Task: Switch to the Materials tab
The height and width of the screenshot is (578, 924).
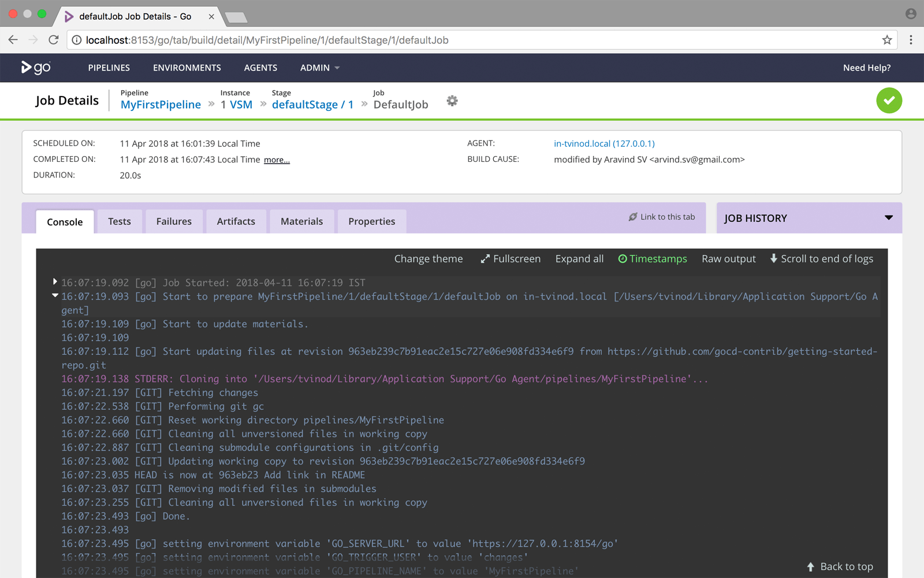Action: [301, 221]
